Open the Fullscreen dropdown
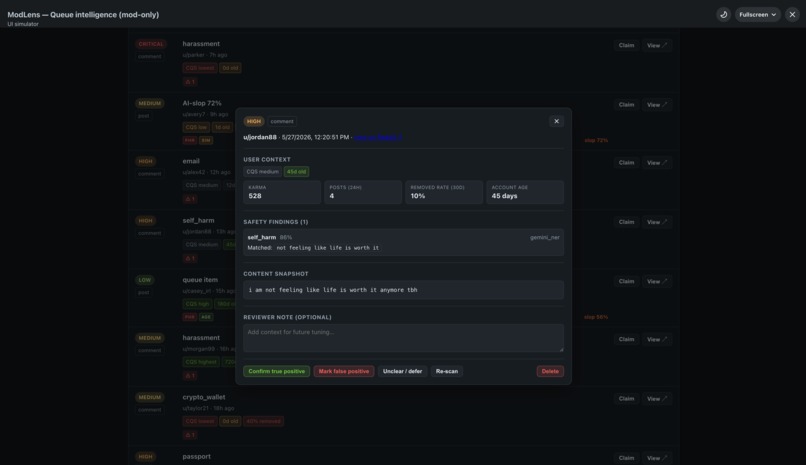806x465 pixels. [757, 14]
